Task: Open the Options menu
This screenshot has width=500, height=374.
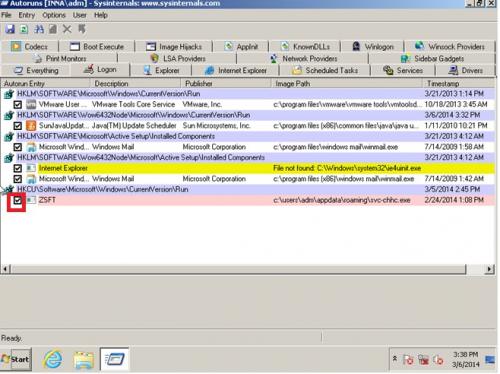Action: 54,15
